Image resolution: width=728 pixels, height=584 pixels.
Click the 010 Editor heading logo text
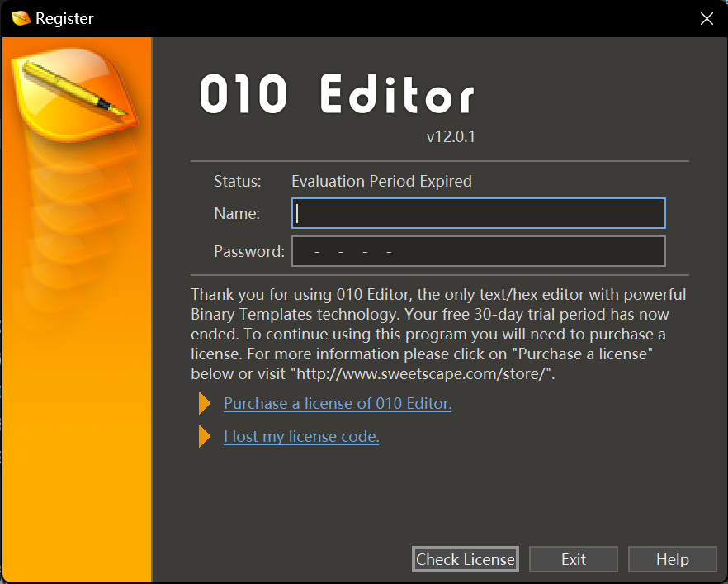click(338, 94)
